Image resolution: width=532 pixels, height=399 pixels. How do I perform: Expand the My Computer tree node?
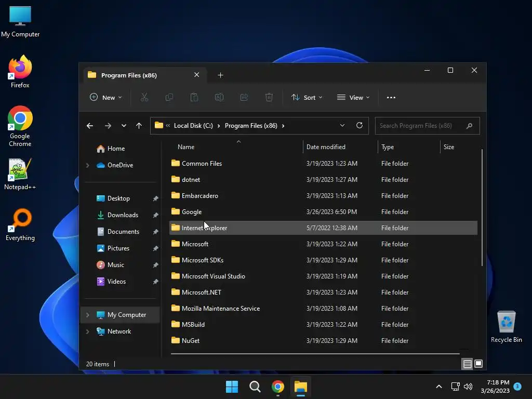click(87, 315)
